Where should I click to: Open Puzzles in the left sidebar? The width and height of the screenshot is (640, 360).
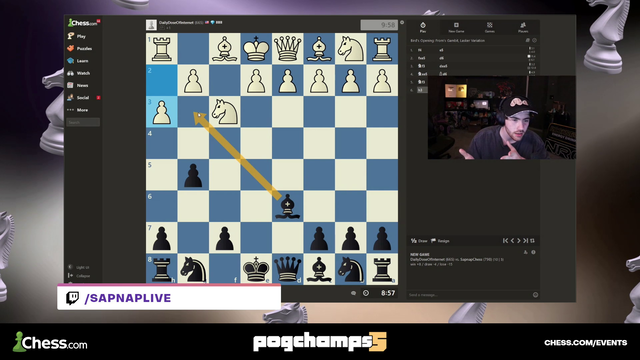pos(80,49)
